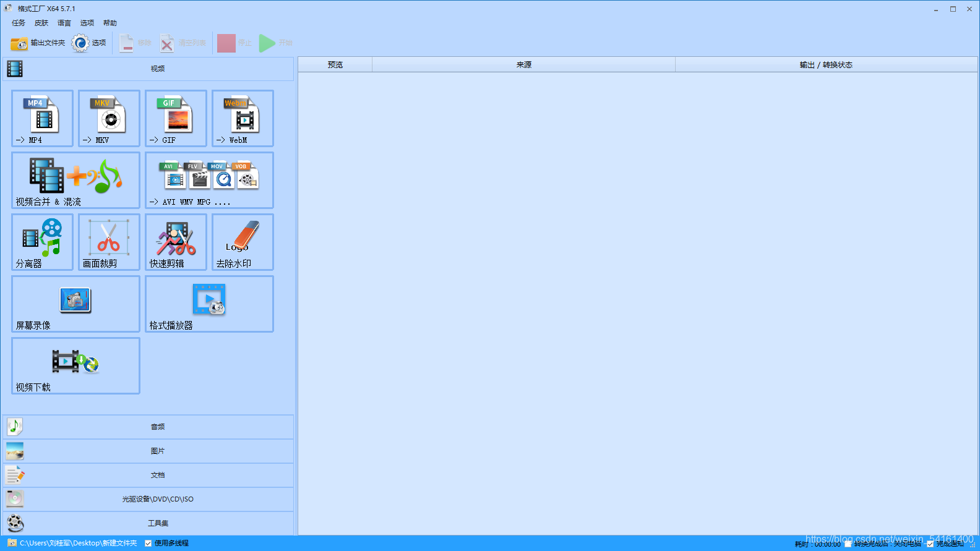Open the 语言 language menu
This screenshot has height=551, width=980.
tap(64, 23)
